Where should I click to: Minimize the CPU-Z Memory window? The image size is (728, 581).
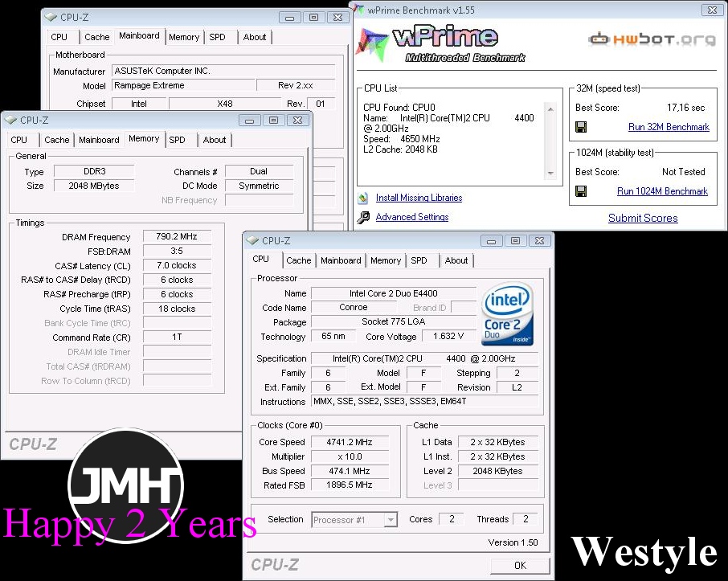click(x=249, y=121)
